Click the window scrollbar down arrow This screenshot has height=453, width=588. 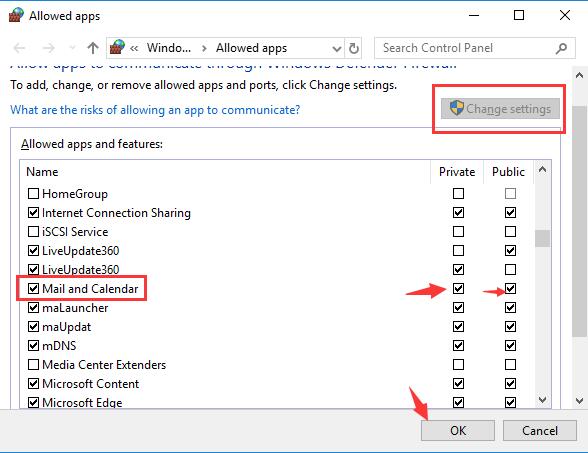pos(579,401)
